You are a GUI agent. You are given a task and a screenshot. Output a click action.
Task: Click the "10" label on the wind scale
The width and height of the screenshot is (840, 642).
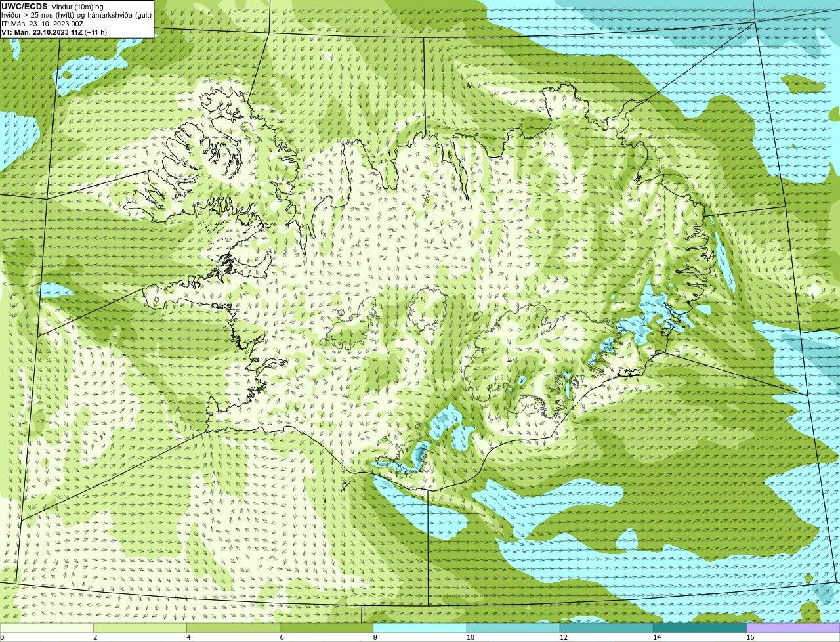point(470,637)
